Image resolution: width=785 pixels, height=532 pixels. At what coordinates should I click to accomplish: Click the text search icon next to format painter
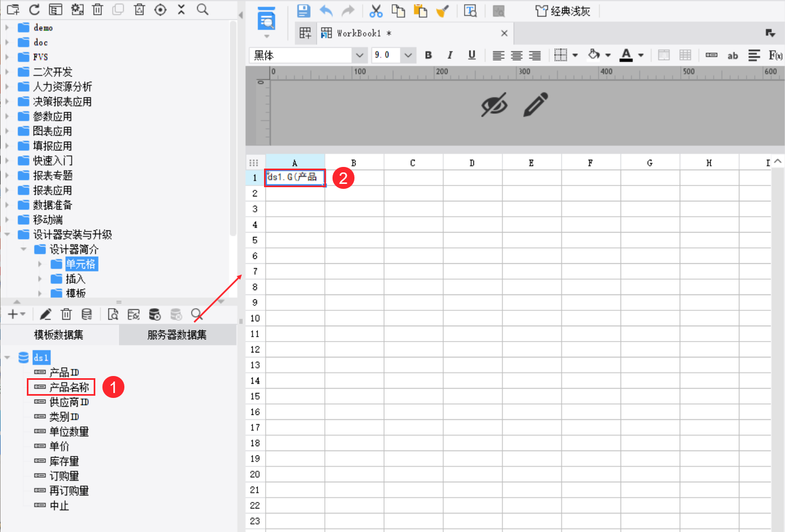click(470, 10)
